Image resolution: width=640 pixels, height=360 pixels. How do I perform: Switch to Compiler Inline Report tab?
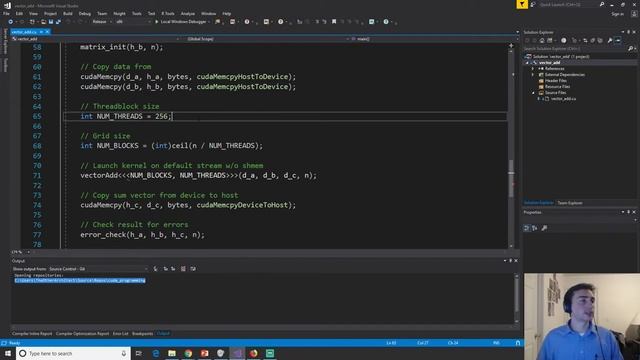(x=32, y=333)
